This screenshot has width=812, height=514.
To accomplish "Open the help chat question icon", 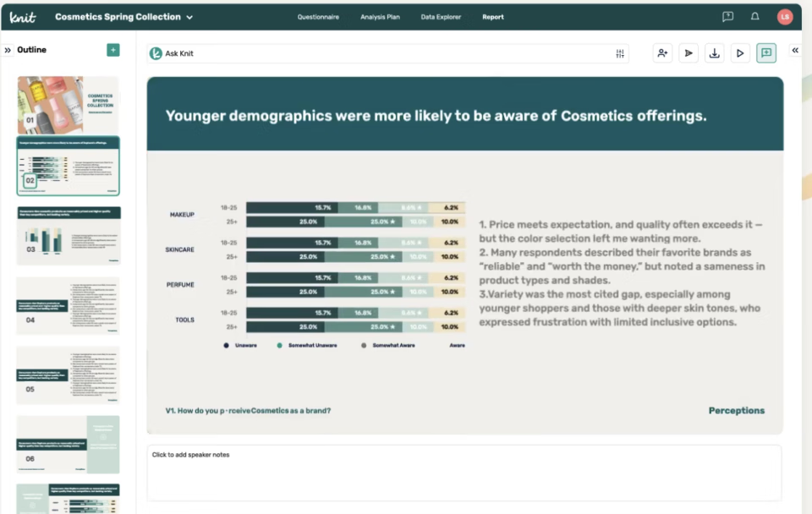I will [x=727, y=17].
